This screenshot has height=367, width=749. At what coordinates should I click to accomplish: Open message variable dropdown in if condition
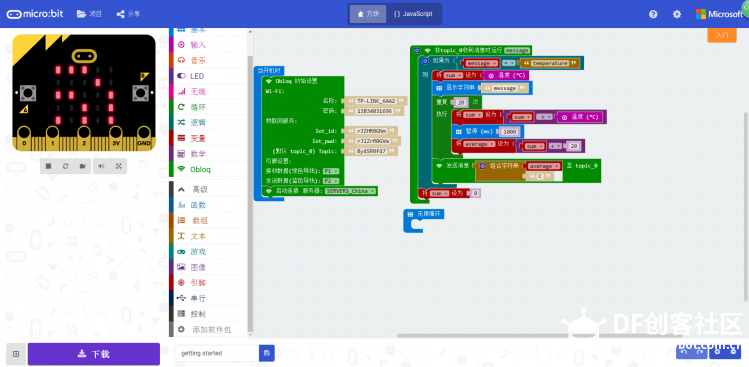(482, 63)
